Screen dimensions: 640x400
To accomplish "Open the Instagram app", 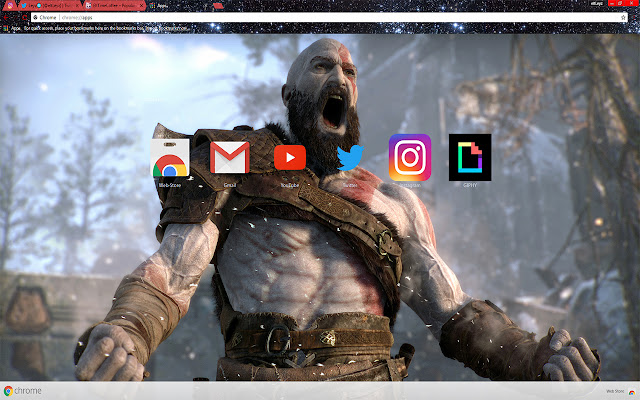I will [x=410, y=157].
